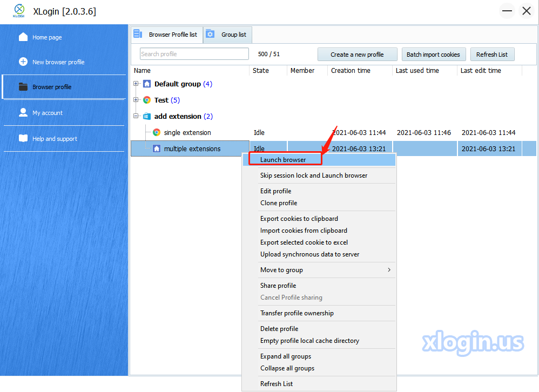Screen dimensions: 539x392
Task: Select Upload synchronous data to server
Action: (319, 254)
